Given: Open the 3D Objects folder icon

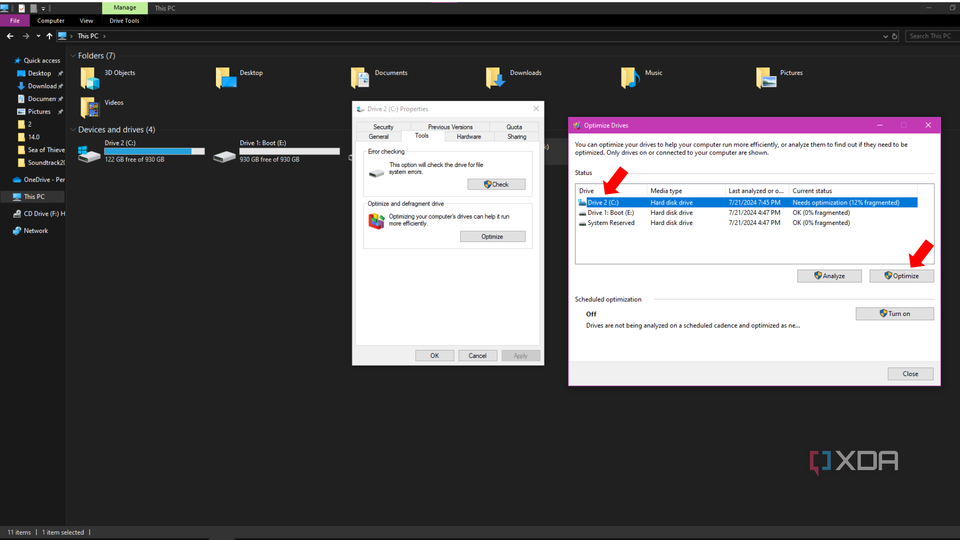Looking at the screenshot, I should point(90,78).
